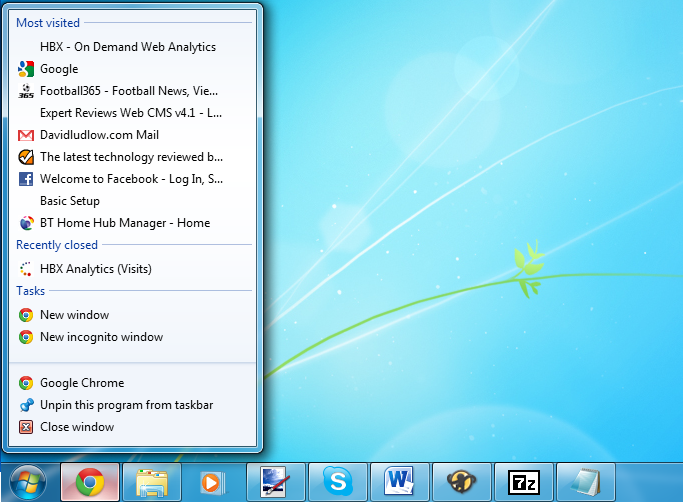Screen dimensions: 683x502
Task: Click the Chrome taskbar icon
Action: [90, 482]
